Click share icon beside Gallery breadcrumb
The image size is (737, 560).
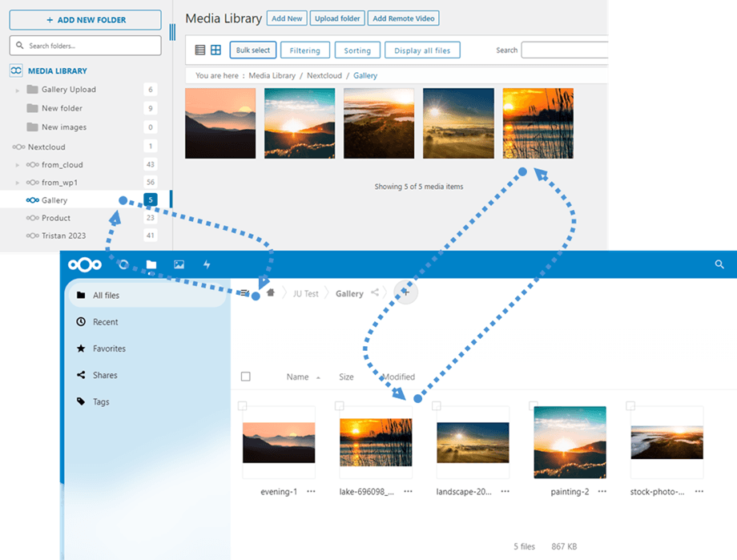pos(375,293)
